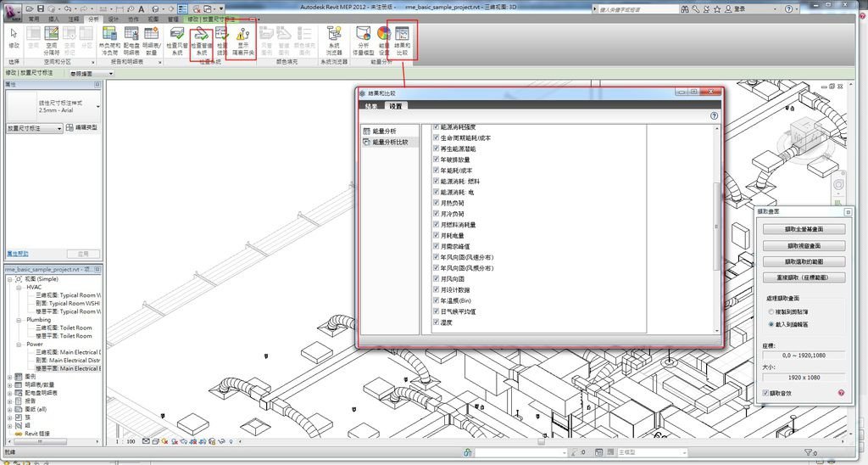Click the 重複擷取 (座標範圍) button
This screenshot has height=465, width=868.
click(x=804, y=277)
